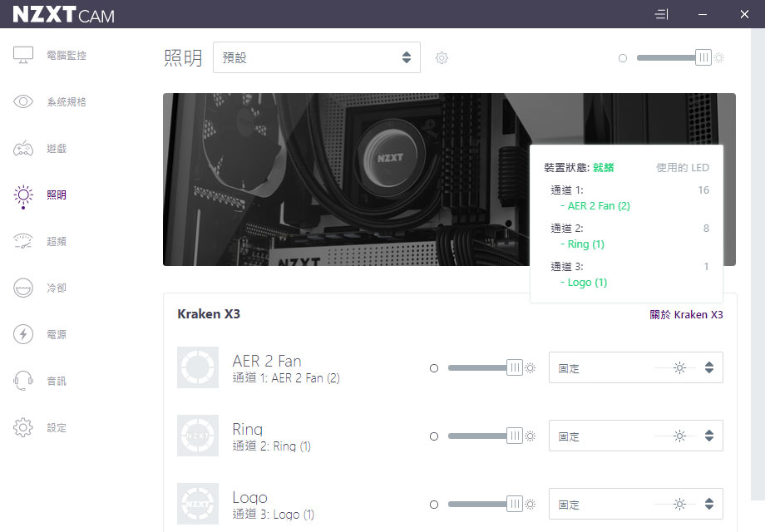This screenshot has width=765, height=532.
Task: Click the monitor icon for 電腦監控
Action: pos(23,55)
